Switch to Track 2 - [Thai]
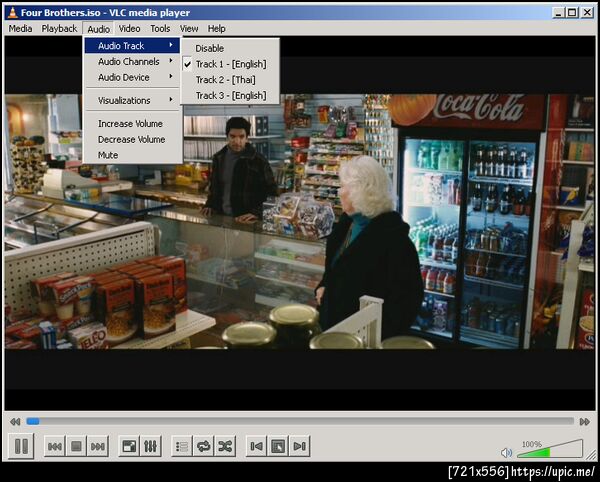 click(x=230, y=80)
